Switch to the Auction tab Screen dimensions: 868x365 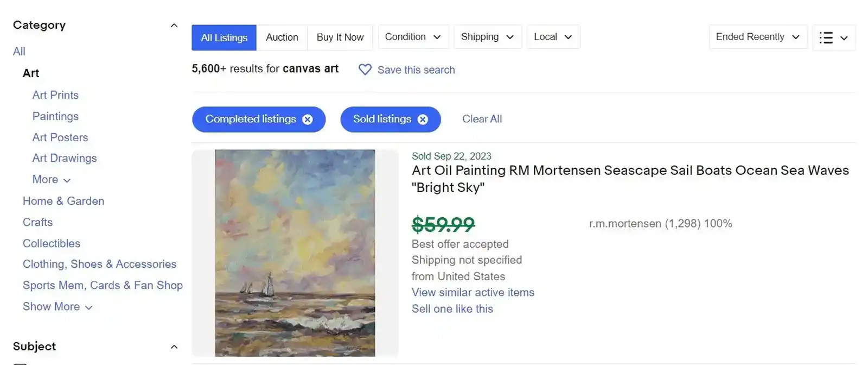(x=282, y=37)
